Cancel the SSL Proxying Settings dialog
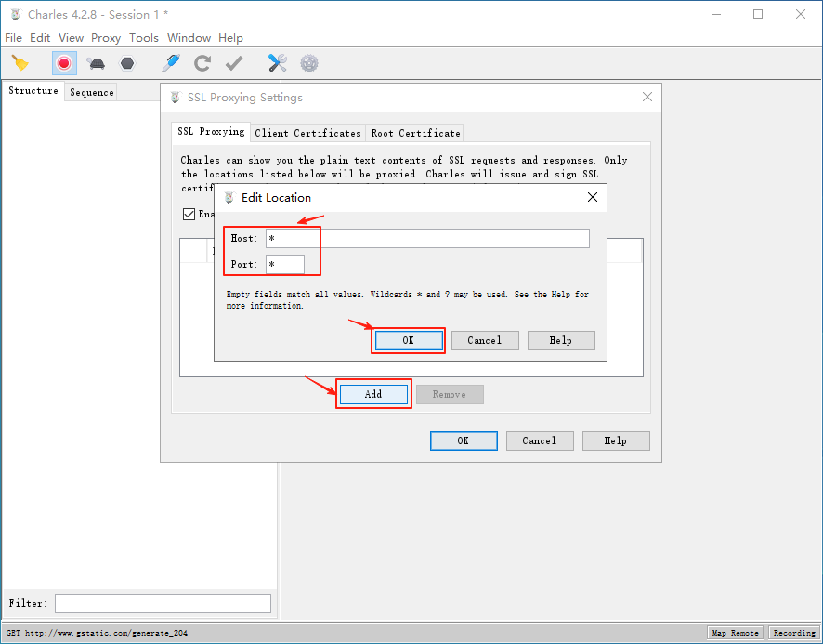This screenshot has height=644, width=823. click(x=540, y=440)
